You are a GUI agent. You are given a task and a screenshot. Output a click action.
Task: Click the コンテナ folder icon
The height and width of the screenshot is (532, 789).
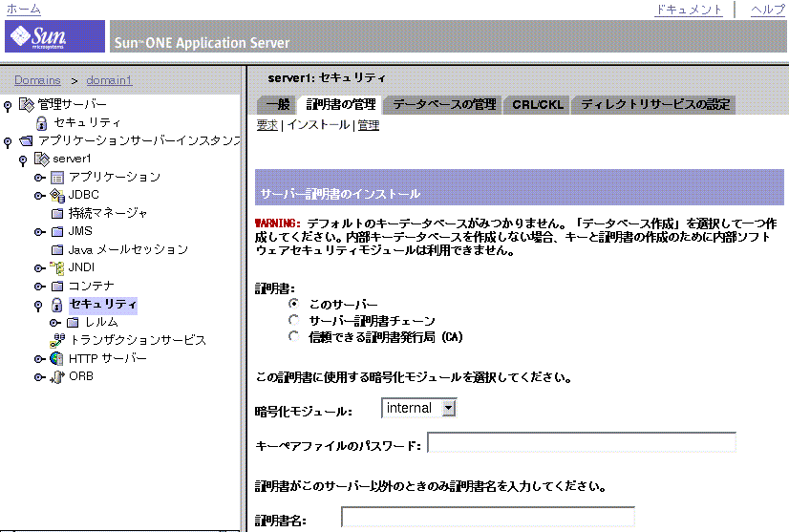[57, 287]
